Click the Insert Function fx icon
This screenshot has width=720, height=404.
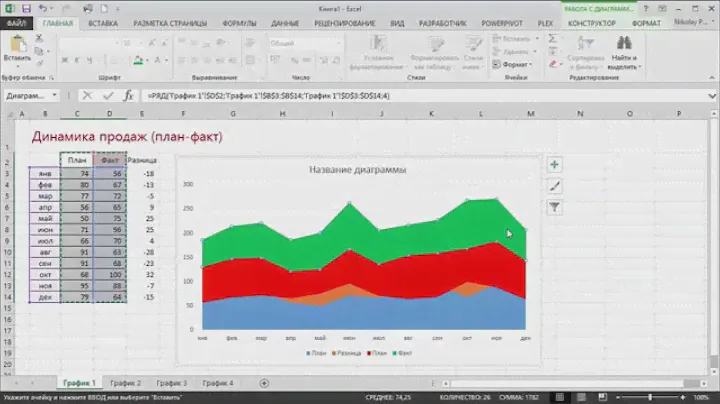point(128,96)
